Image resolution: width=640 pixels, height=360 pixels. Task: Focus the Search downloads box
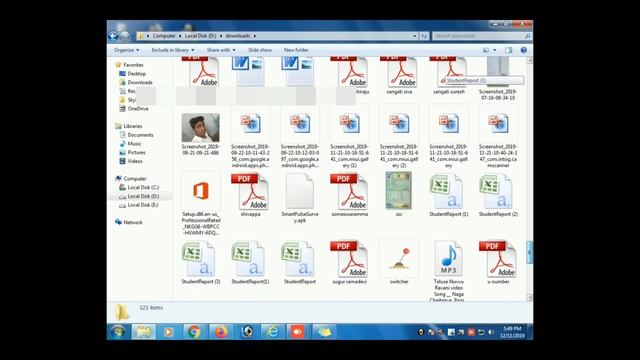[482, 36]
